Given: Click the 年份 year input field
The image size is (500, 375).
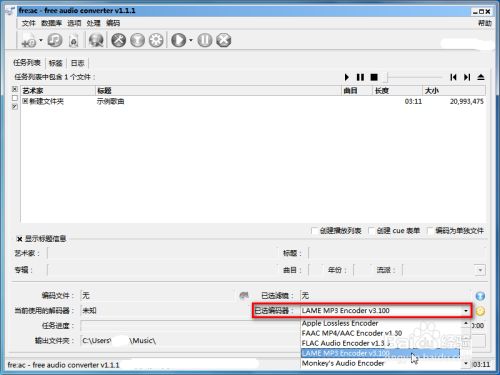Looking at the screenshot, I should [362, 270].
